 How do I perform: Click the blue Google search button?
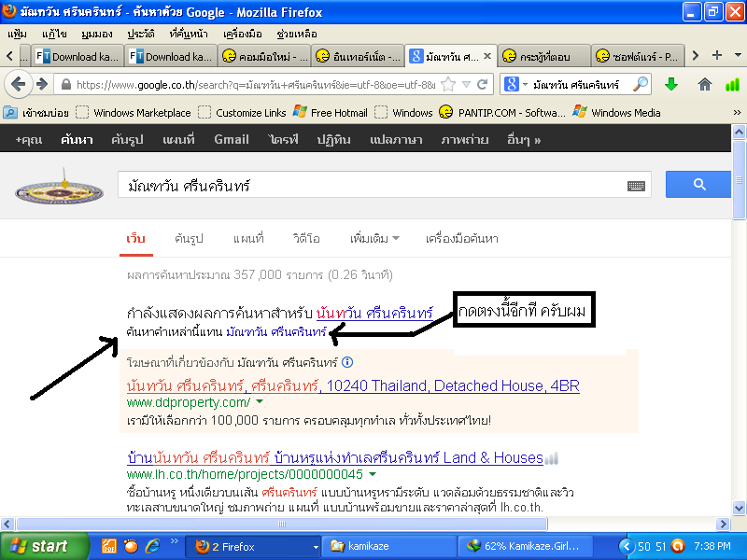[x=698, y=184]
